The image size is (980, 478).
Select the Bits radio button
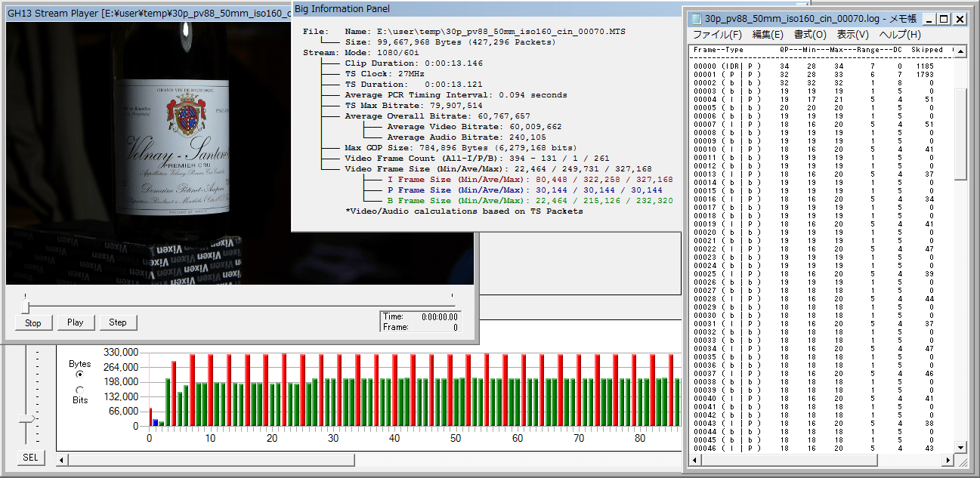click(x=80, y=390)
